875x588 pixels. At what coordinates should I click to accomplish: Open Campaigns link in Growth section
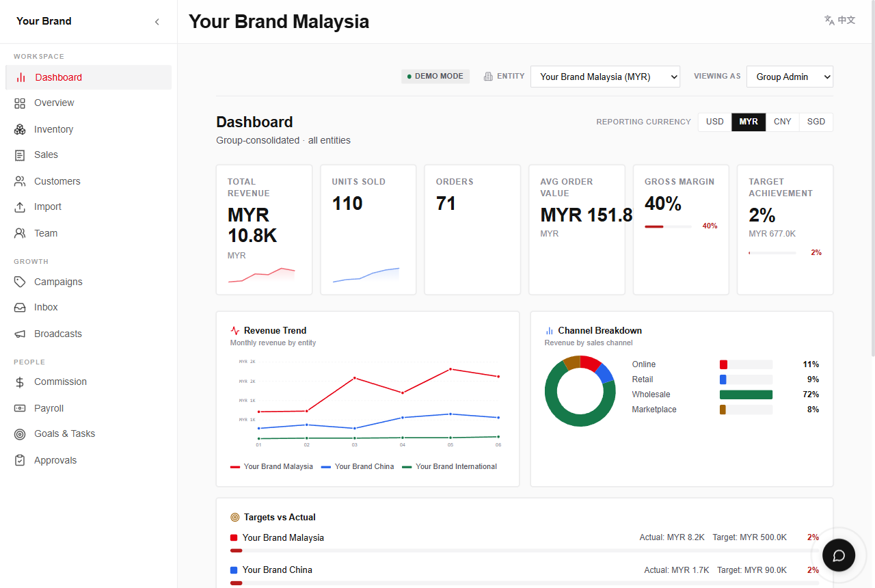[88, 282]
